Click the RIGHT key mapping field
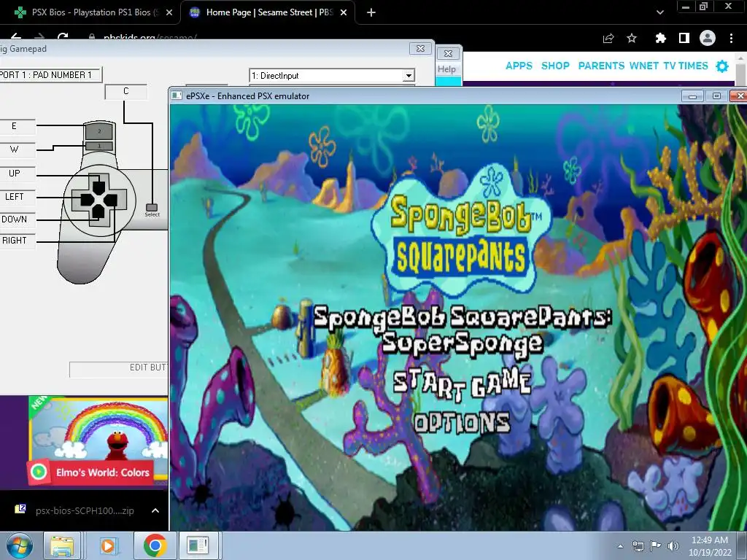 [x=18, y=241]
